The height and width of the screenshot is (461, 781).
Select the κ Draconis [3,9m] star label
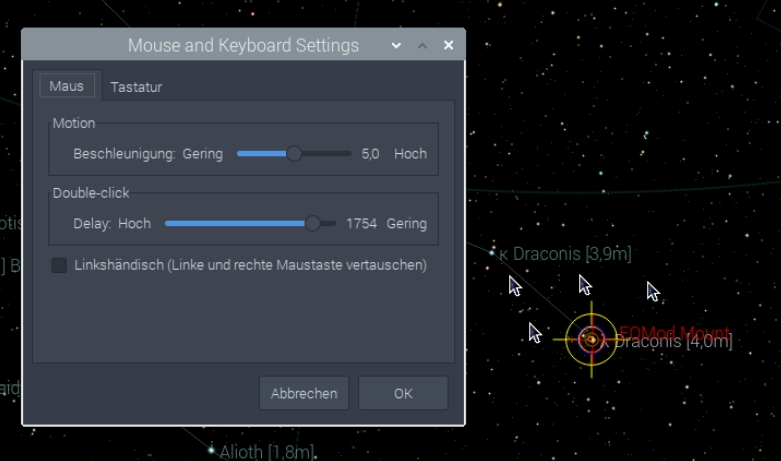click(565, 254)
